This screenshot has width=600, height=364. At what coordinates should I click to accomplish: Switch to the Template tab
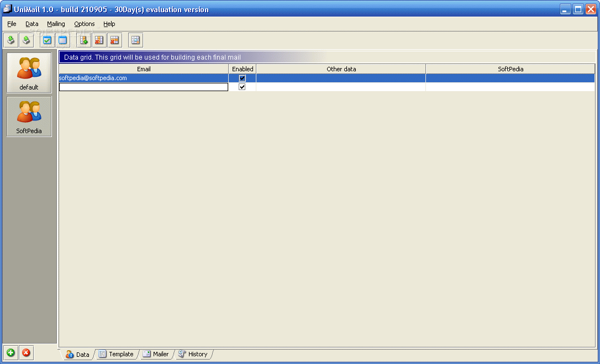point(117,354)
